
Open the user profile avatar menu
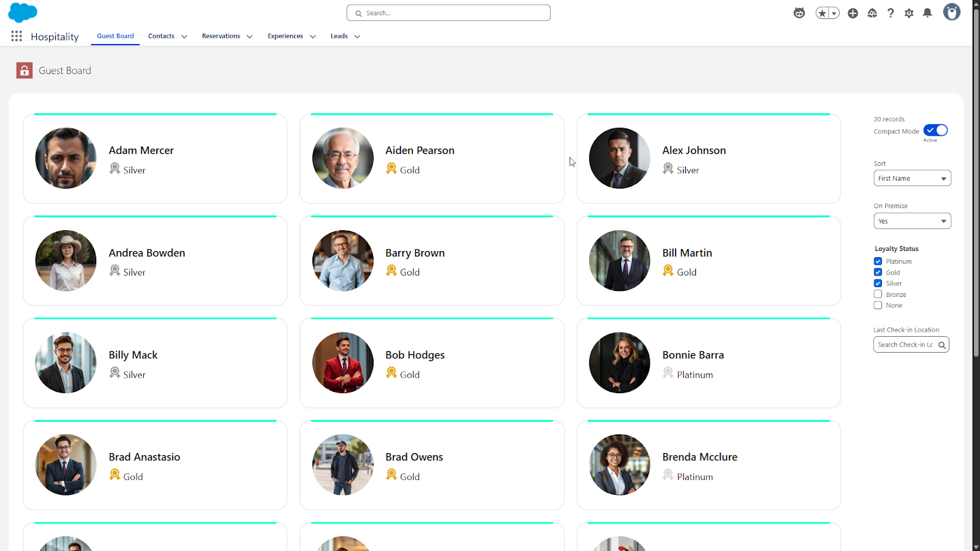(952, 12)
